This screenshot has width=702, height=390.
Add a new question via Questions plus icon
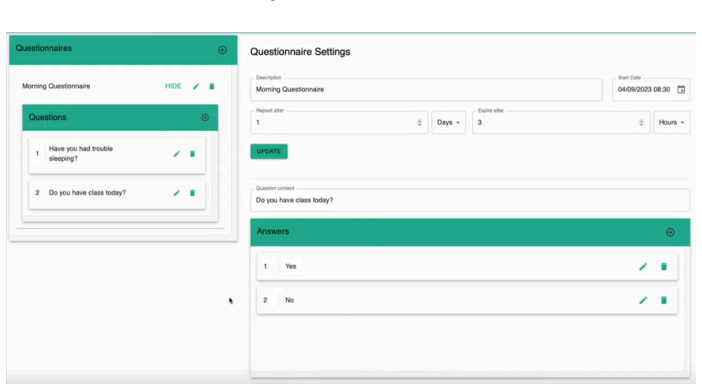point(205,117)
